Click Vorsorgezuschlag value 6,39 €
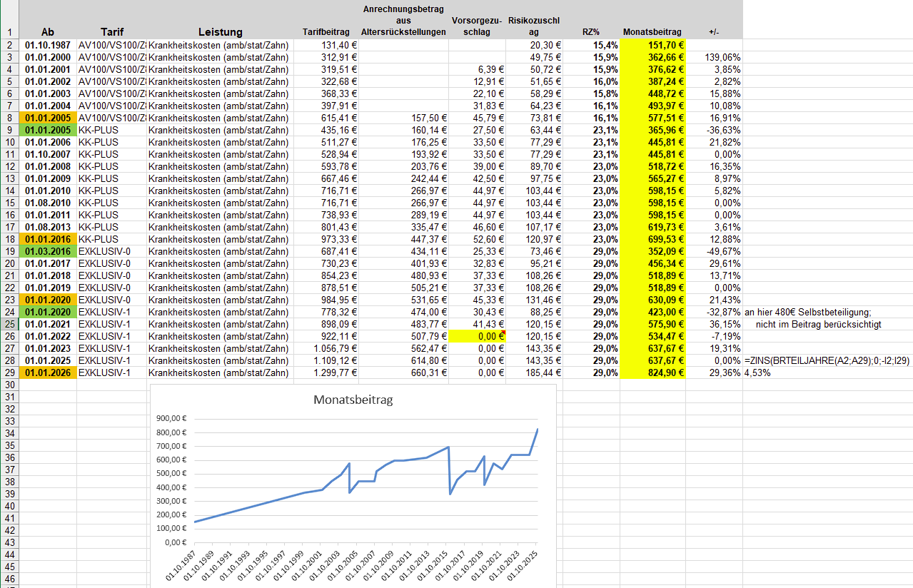The image size is (913, 588). coord(478,69)
